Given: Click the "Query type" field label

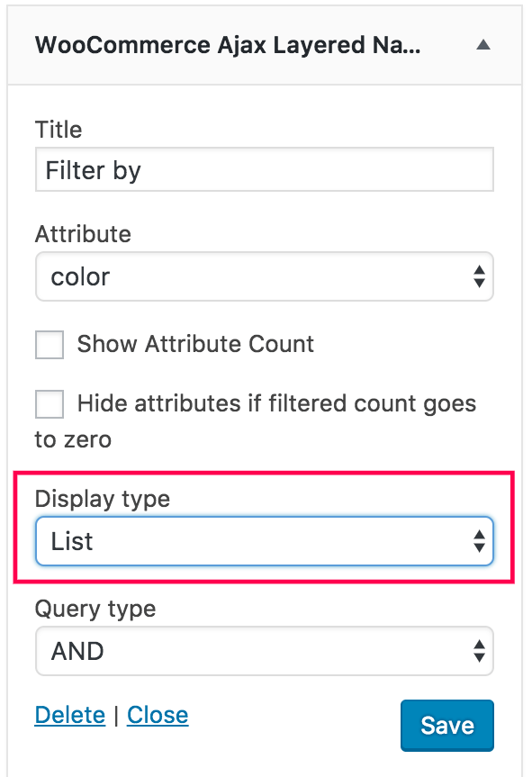Looking at the screenshot, I should pyautogui.click(x=95, y=609).
